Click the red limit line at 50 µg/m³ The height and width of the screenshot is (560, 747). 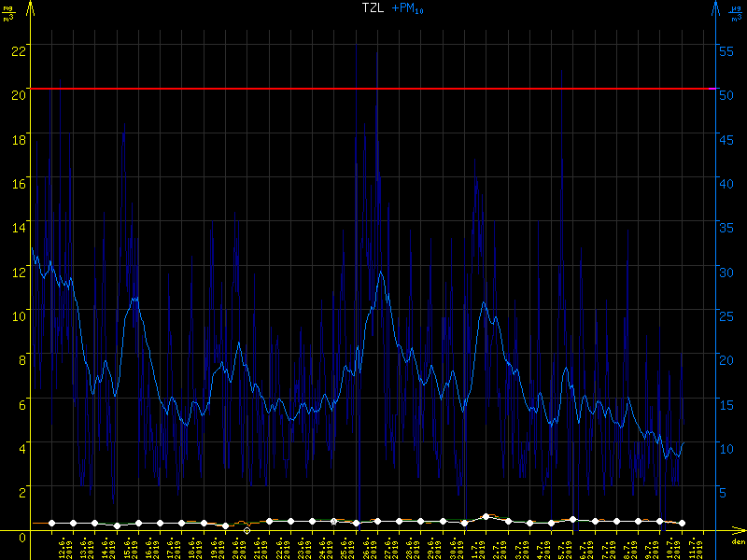click(373, 89)
